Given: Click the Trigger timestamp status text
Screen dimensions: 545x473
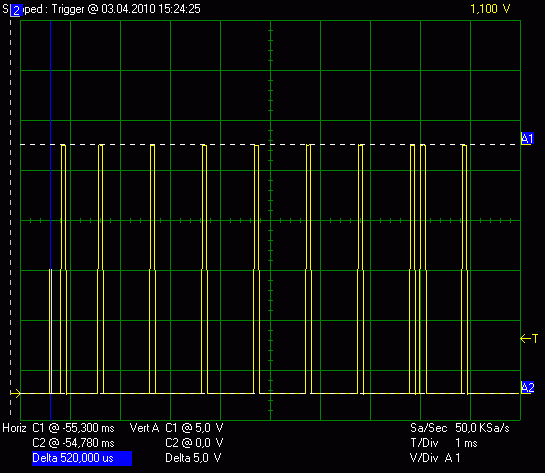Looking at the screenshot, I should (x=126, y=9).
